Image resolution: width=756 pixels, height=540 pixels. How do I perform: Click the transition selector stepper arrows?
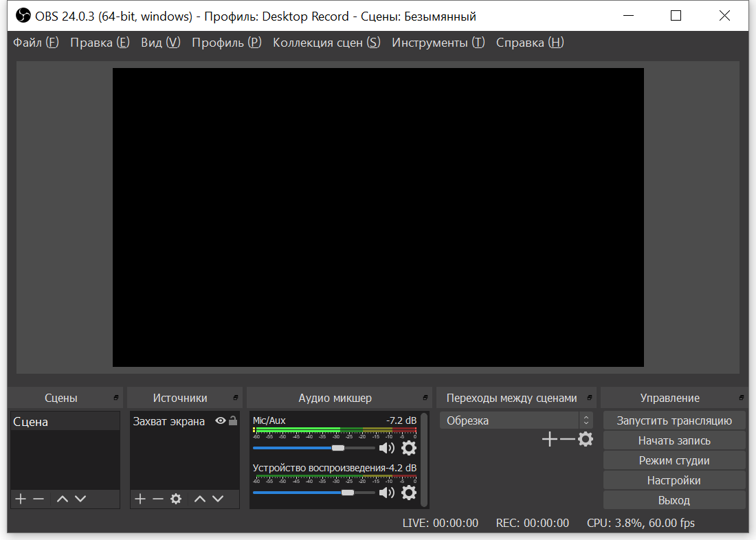586,420
